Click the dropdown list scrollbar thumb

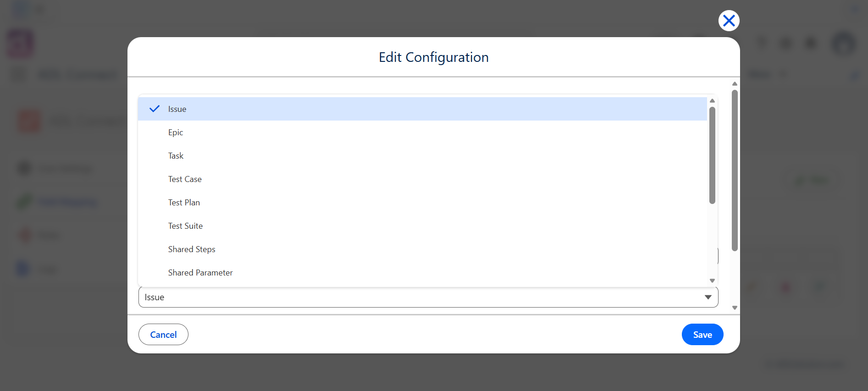(712, 155)
